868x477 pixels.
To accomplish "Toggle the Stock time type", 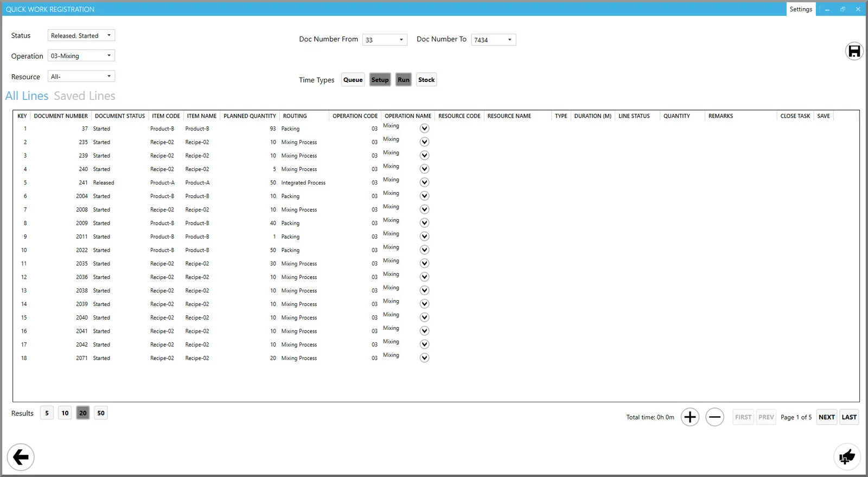I will (x=426, y=80).
